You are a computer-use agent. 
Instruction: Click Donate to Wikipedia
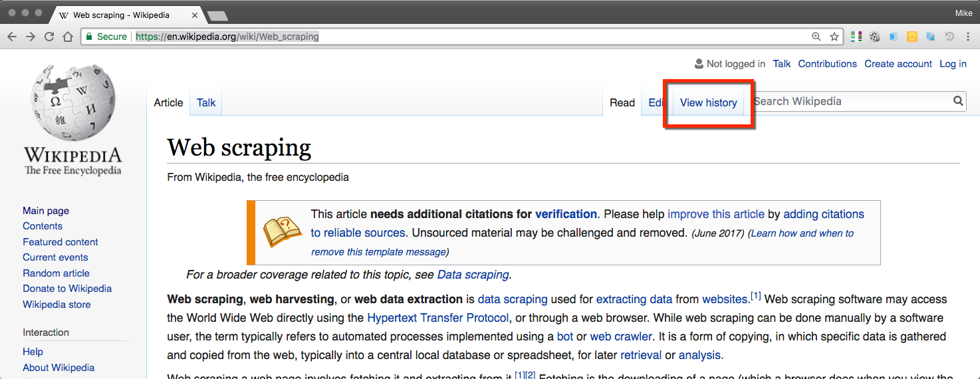coord(67,289)
